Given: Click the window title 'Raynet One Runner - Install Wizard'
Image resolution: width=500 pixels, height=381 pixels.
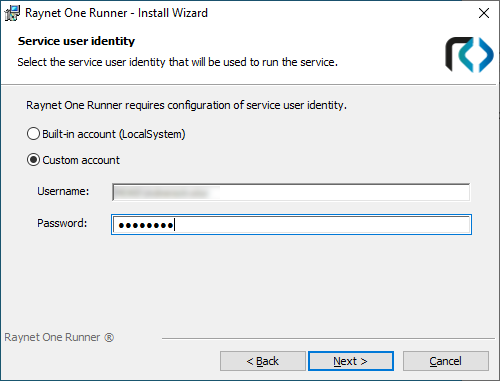Looking at the screenshot, I should pos(116,13).
